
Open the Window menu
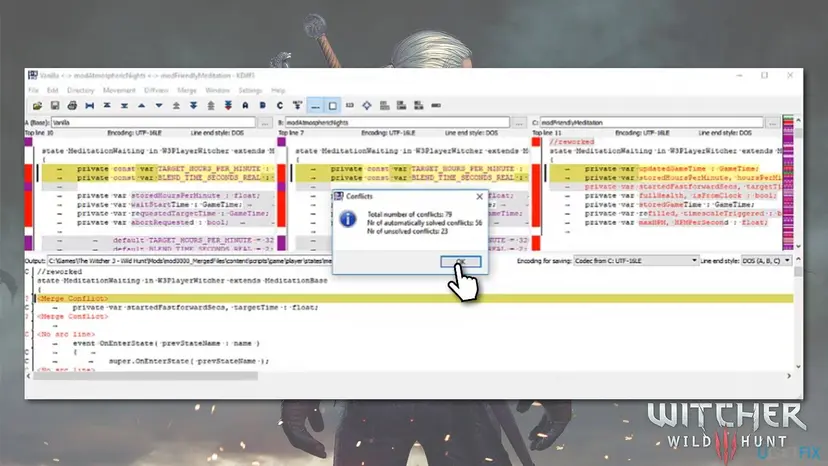[217, 90]
